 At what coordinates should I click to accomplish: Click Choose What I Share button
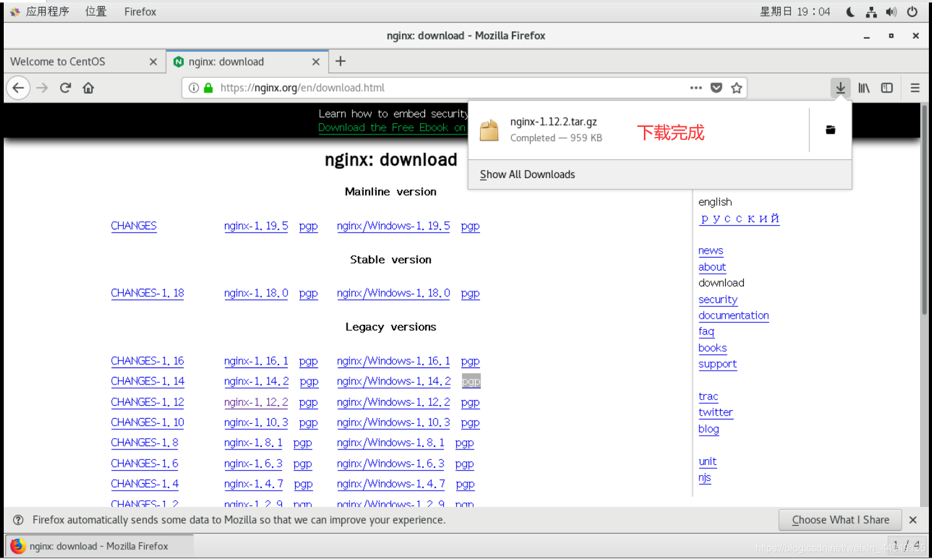pos(840,520)
